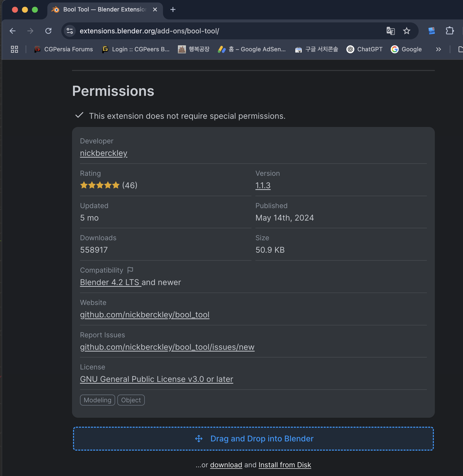
Task: Open a new browser tab
Action: (x=173, y=9)
